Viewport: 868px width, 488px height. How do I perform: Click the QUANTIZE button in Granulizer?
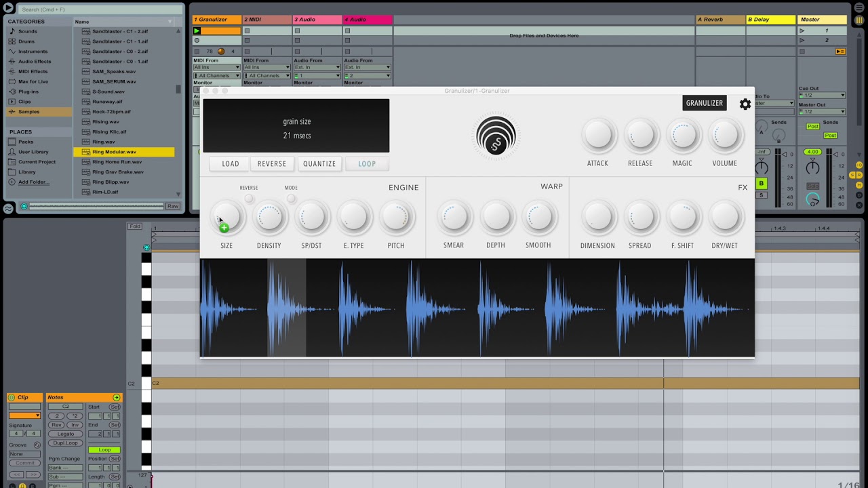[x=319, y=164]
